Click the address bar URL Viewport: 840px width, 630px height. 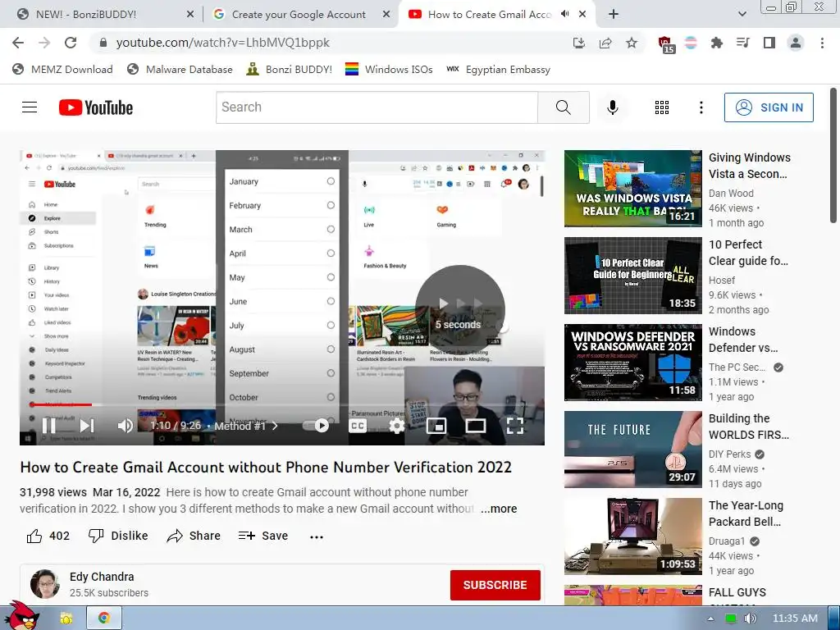[x=222, y=43]
